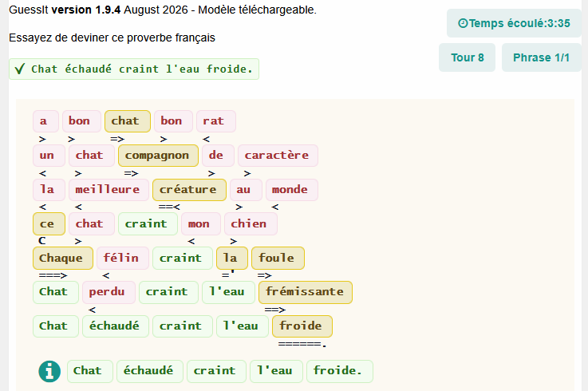This screenshot has width=588, height=391.
Task: Click the 'félin' word tile
Action: tap(123, 259)
